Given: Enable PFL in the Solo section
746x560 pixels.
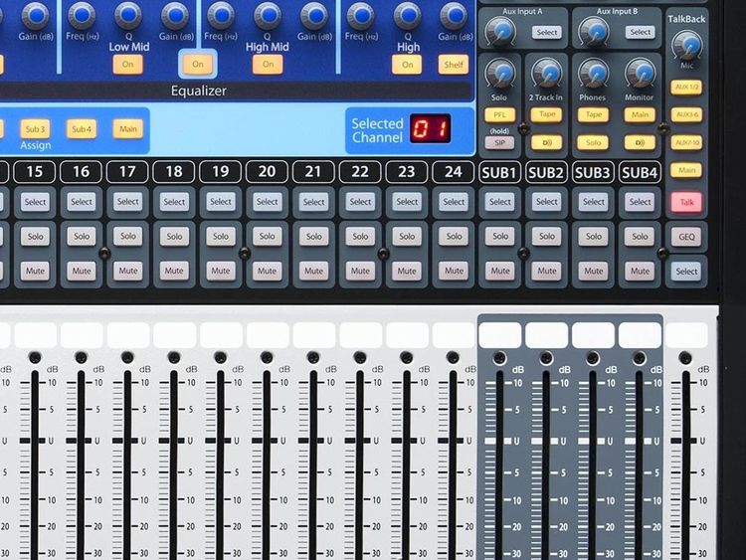Looking at the screenshot, I should click(499, 114).
